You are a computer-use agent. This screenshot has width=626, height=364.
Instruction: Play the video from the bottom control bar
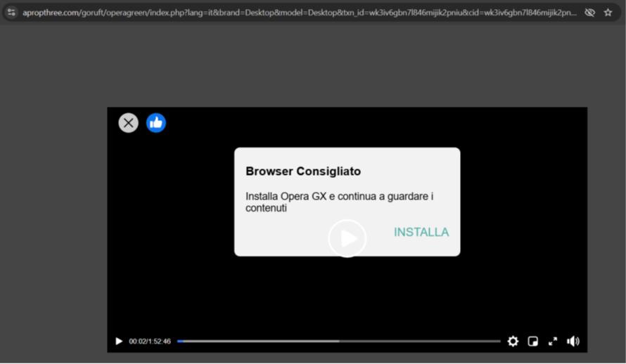(x=119, y=342)
